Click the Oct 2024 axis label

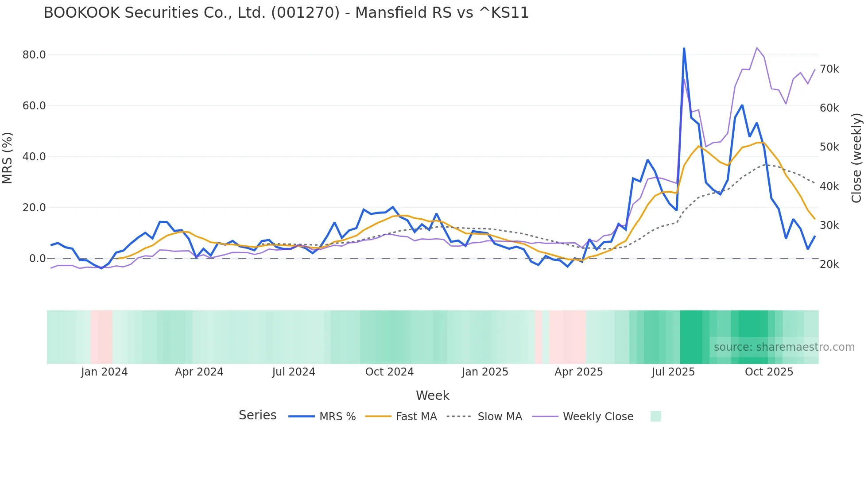(x=389, y=372)
